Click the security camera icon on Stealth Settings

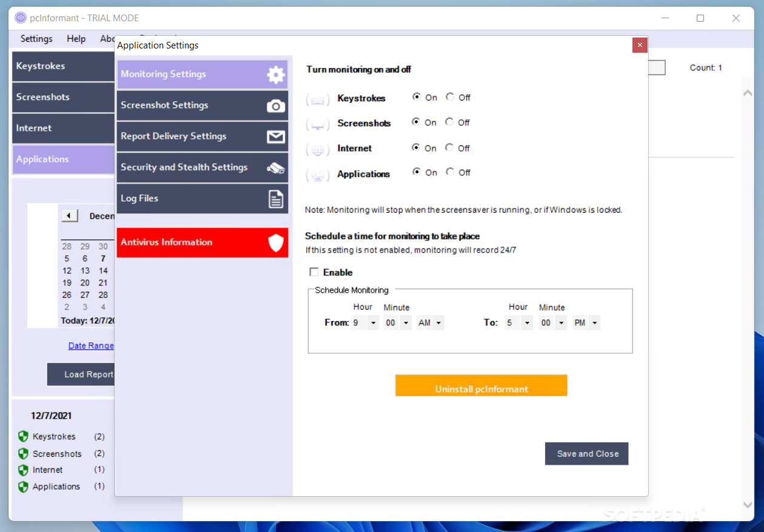click(276, 168)
